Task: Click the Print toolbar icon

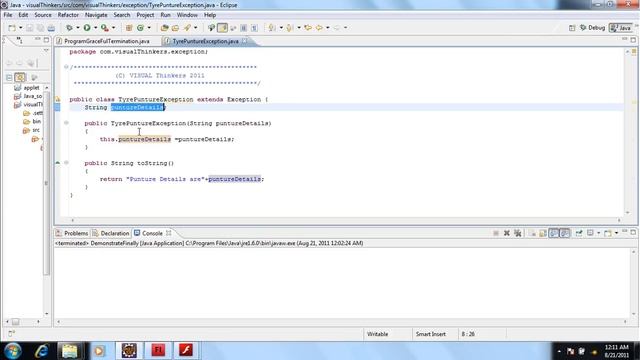Action: (51, 28)
